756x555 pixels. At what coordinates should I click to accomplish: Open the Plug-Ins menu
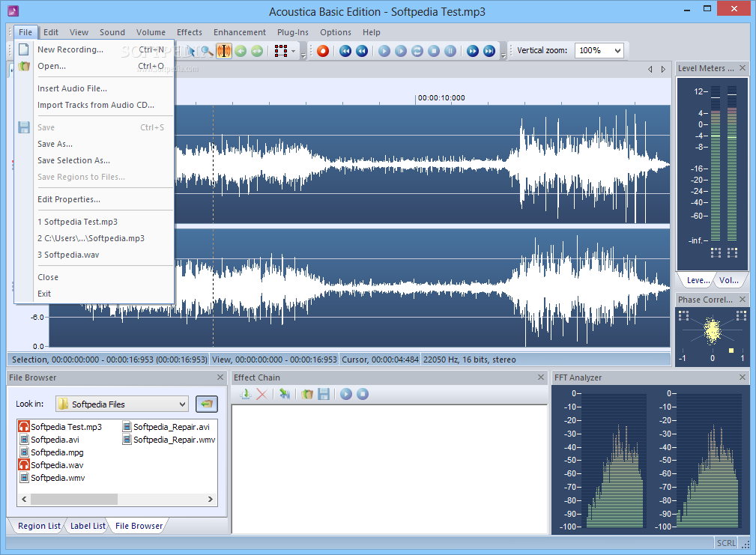click(293, 32)
